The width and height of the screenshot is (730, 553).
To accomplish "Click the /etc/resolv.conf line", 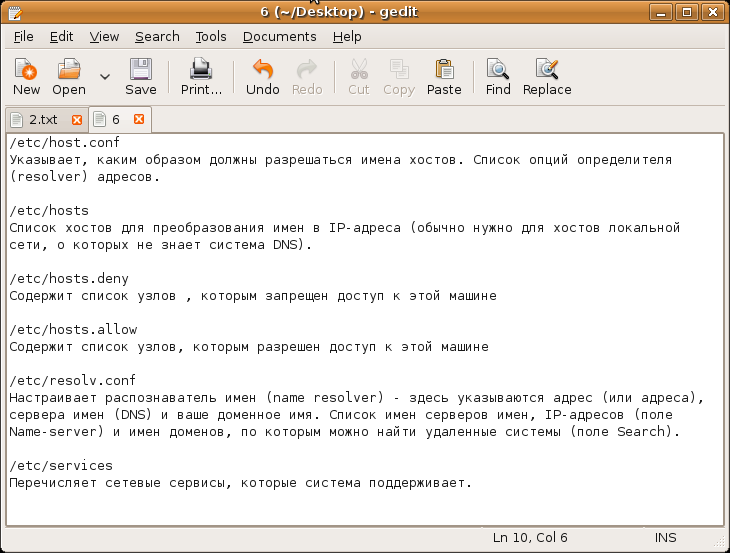I will 73,380.
